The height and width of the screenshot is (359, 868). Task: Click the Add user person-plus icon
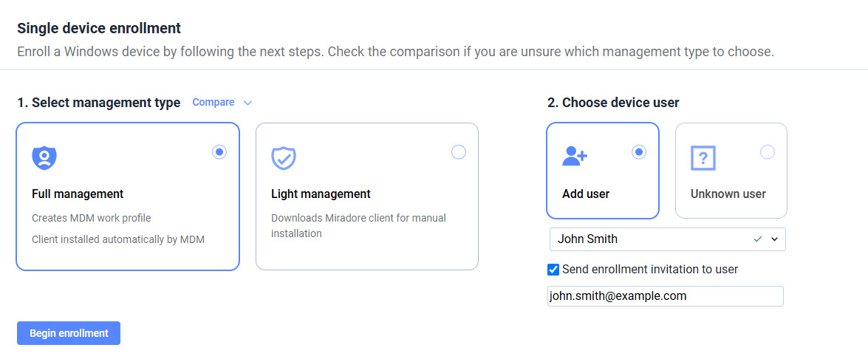(574, 156)
